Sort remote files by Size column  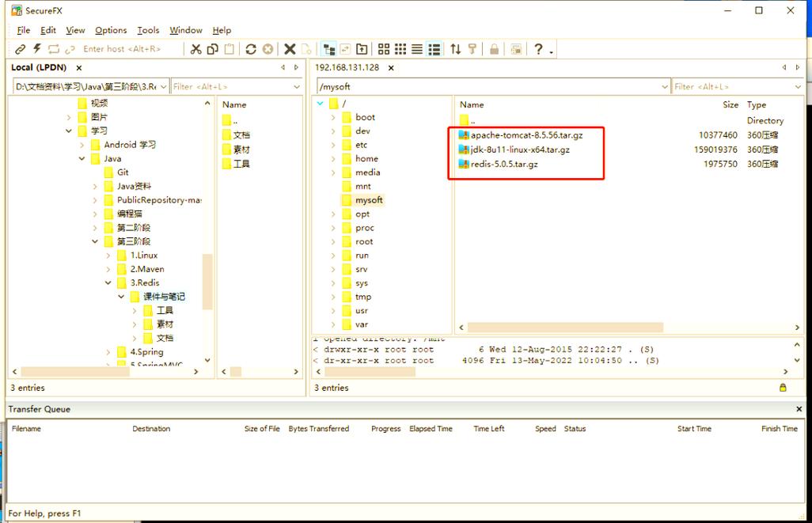tap(730, 104)
